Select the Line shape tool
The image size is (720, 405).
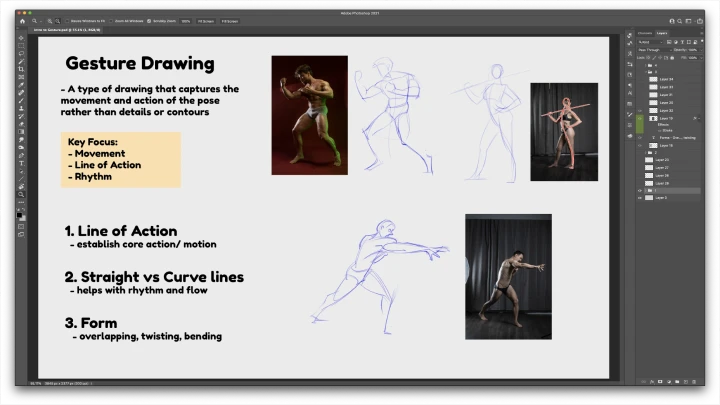pos(21,179)
